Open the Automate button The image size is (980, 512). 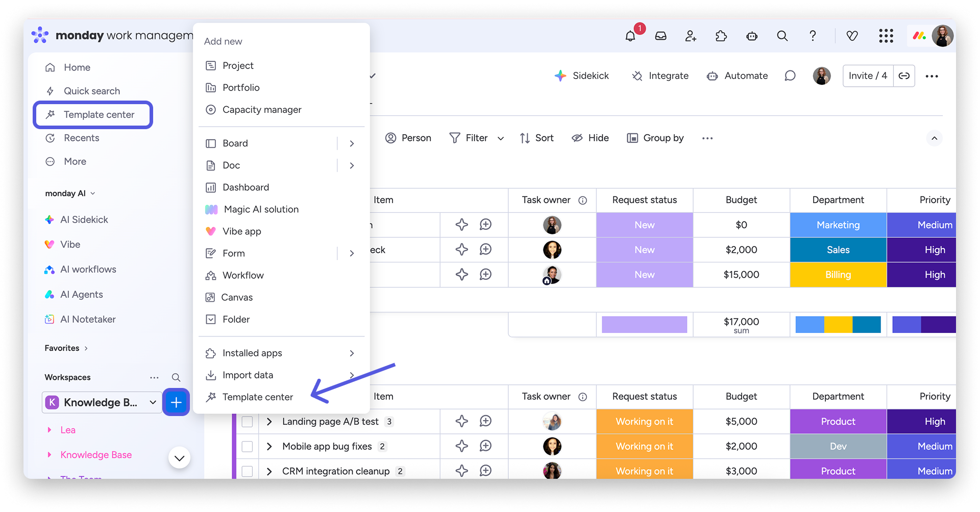(738, 76)
